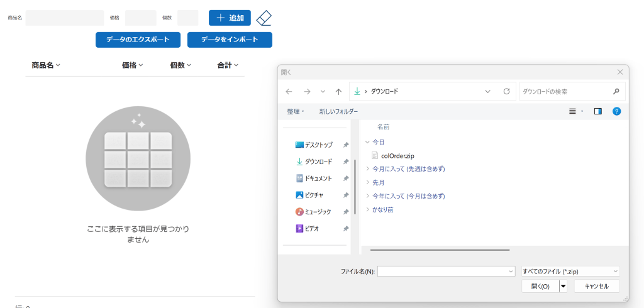Open the help question mark icon

click(x=616, y=111)
